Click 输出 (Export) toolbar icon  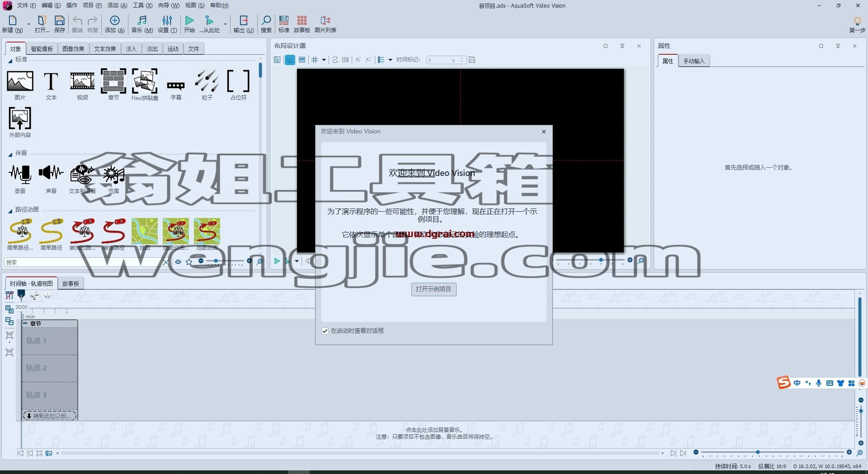[244, 24]
